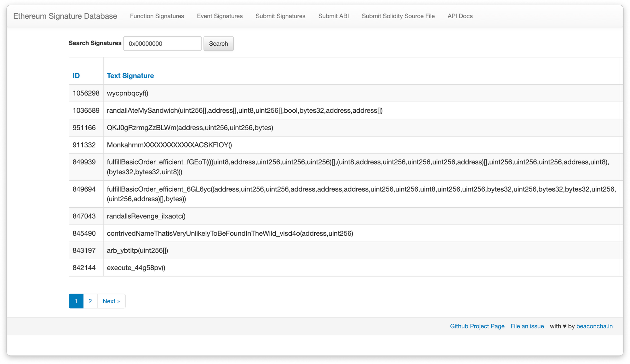Sort by Text Signature column header

click(x=130, y=76)
